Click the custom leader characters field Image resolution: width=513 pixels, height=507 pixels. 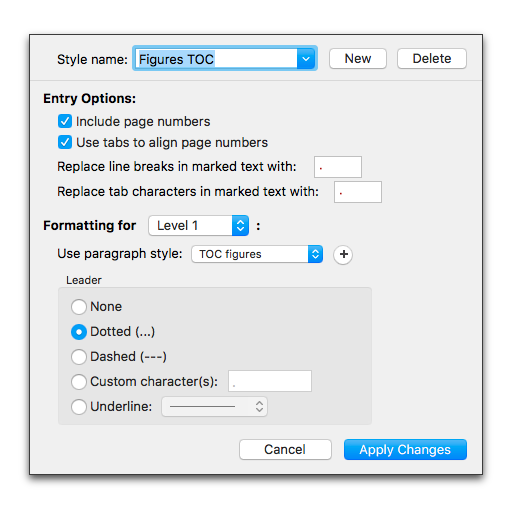pos(270,381)
